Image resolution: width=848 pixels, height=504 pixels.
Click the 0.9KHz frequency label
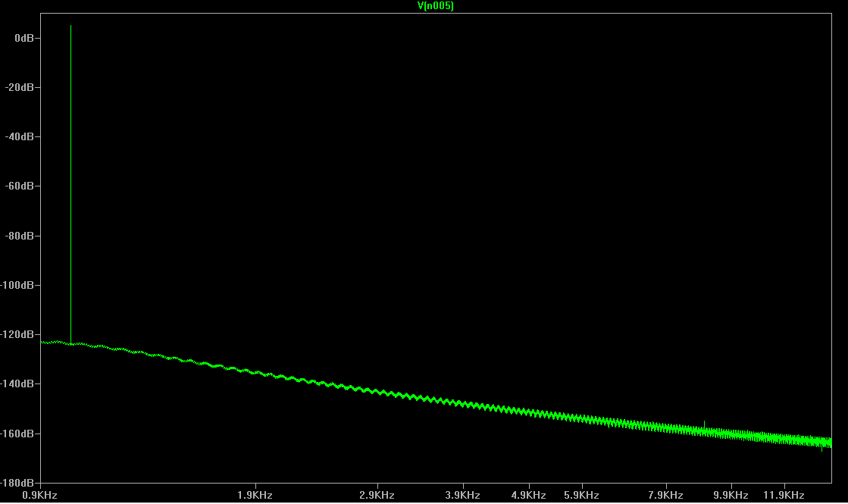[39, 496]
